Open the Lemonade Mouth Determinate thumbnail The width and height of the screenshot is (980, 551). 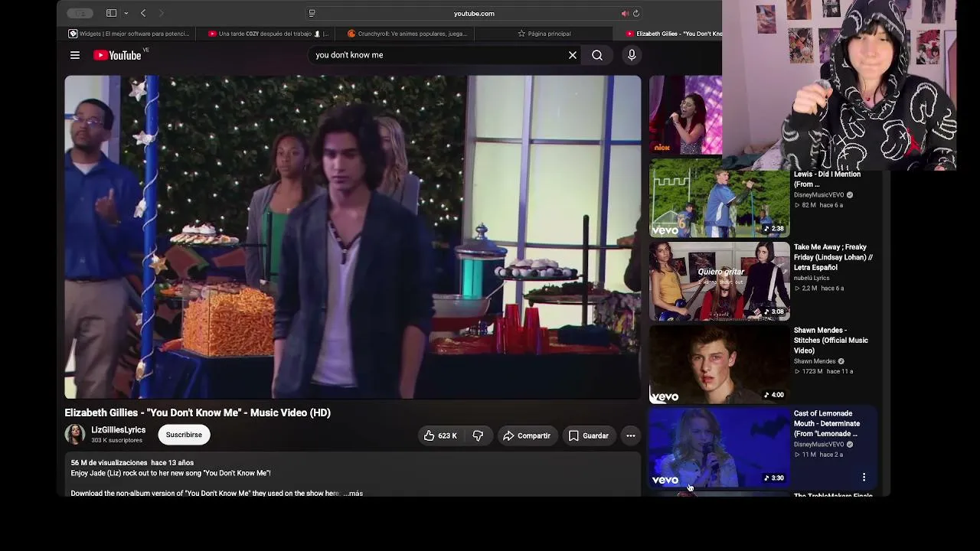719,448
